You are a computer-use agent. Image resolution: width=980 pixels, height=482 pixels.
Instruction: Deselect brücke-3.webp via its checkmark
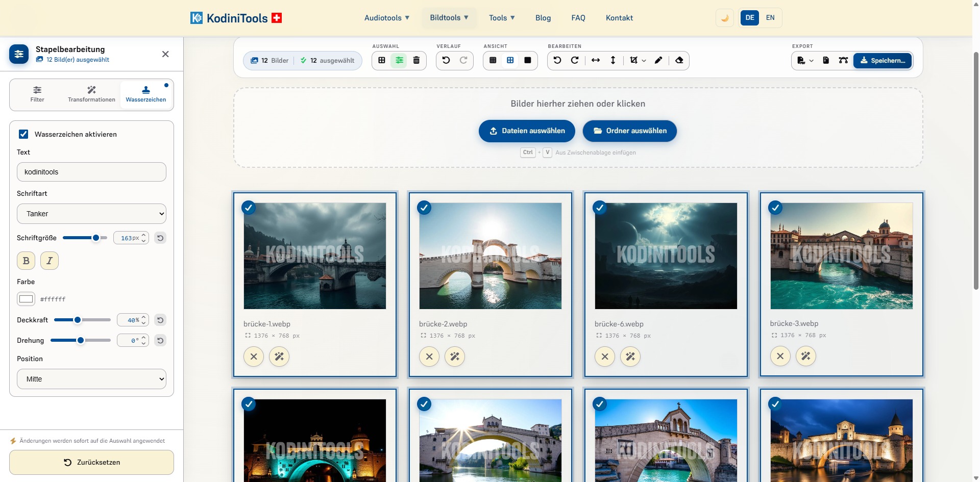pyautogui.click(x=775, y=208)
